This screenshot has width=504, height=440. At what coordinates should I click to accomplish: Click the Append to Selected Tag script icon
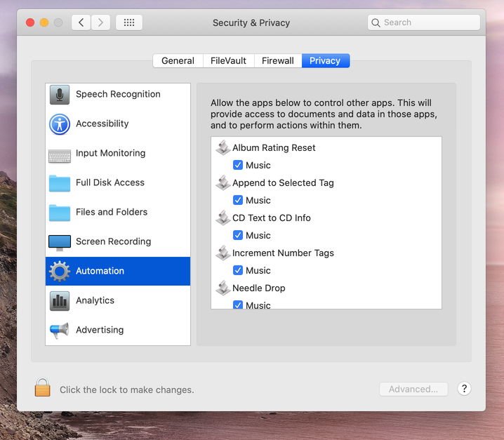point(223,182)
